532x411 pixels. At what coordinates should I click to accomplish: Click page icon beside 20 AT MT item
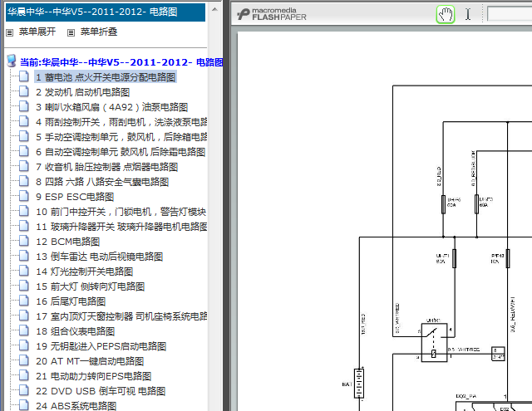click(24, 360)
